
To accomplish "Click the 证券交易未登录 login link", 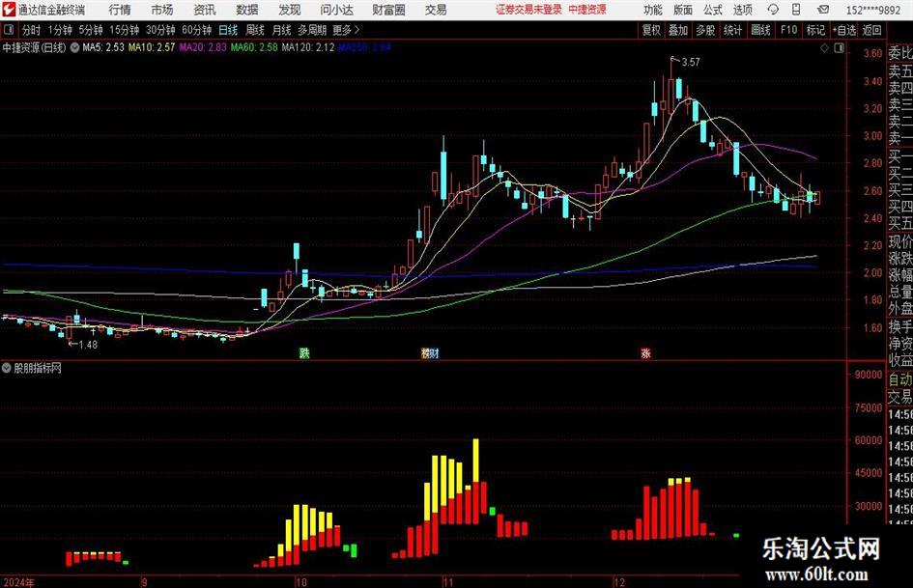I will [x=528, y=10].
